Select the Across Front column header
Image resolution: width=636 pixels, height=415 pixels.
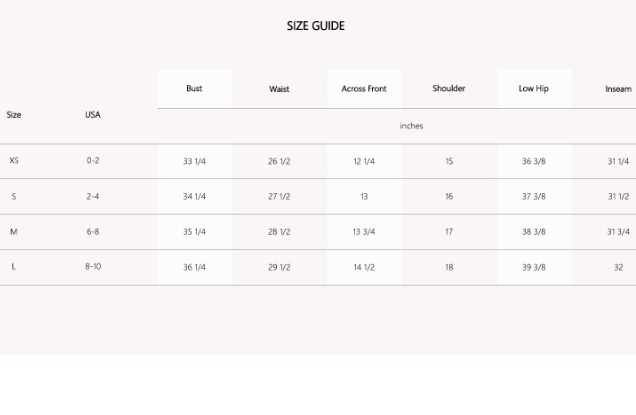[364, 89]
